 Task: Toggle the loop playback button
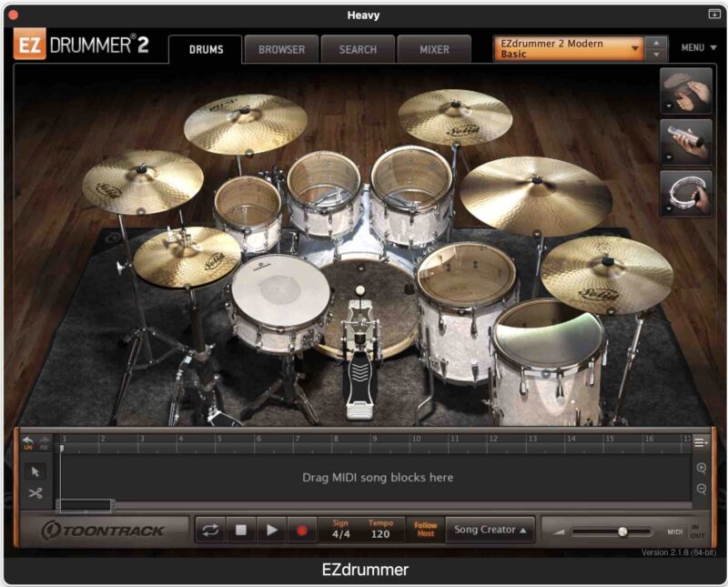[x=211, y=530]
